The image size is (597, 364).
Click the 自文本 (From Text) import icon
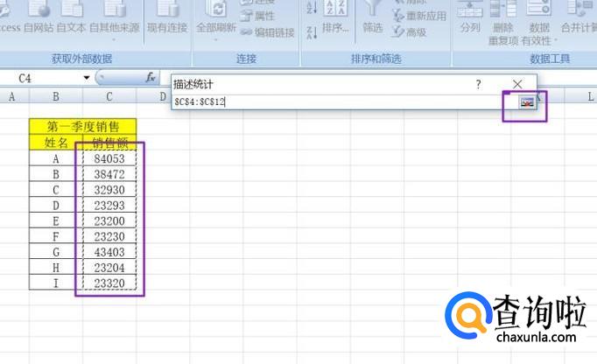point(71,17)
